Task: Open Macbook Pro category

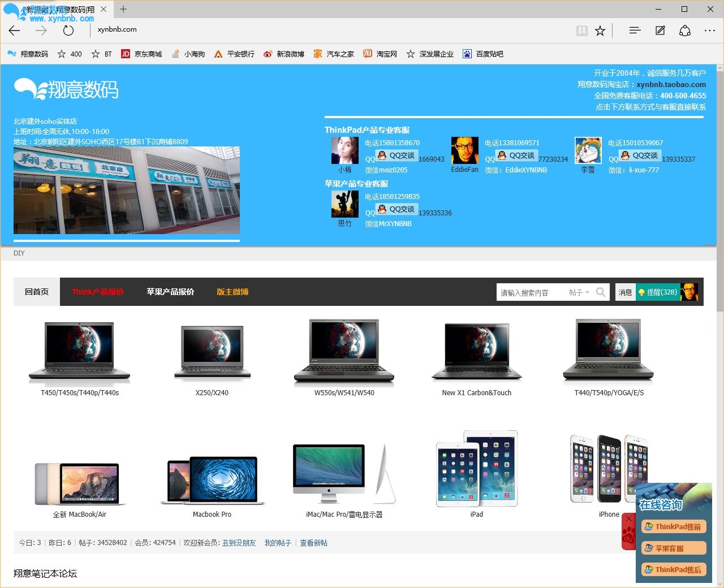Action: point(212,487)
